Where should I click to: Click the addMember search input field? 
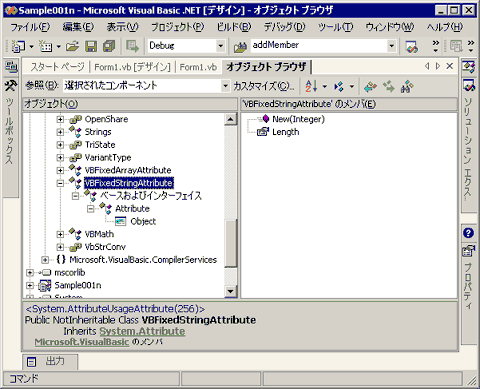(319, 46)
